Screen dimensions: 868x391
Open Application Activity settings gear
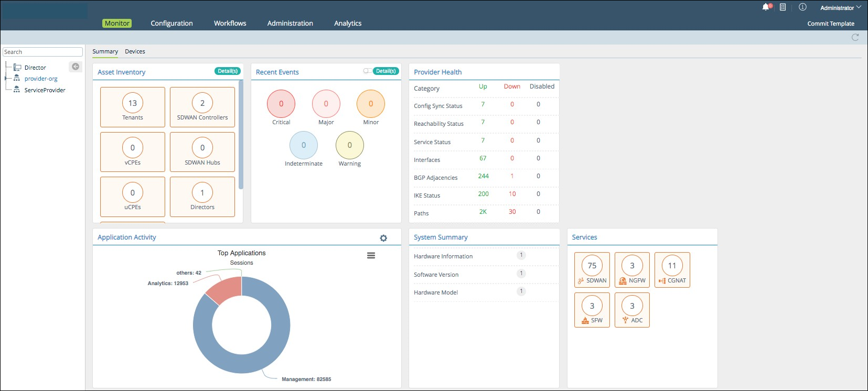coord(383,238)
